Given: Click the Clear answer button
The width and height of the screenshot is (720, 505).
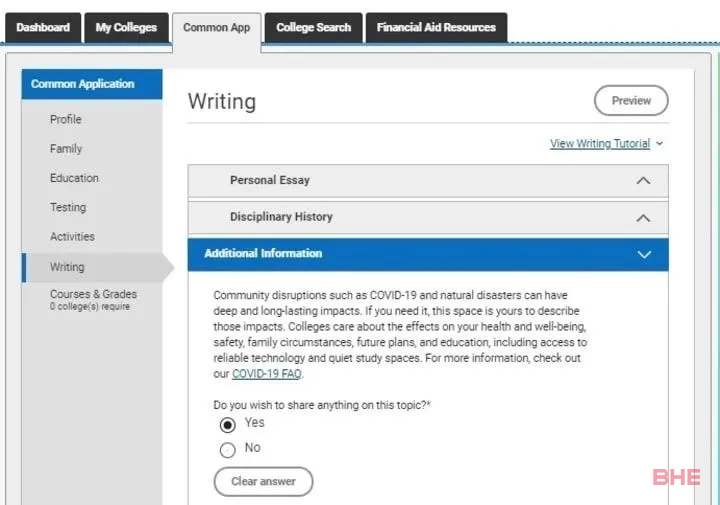Looking at the screenshot, I should click(x=264, y=482).
